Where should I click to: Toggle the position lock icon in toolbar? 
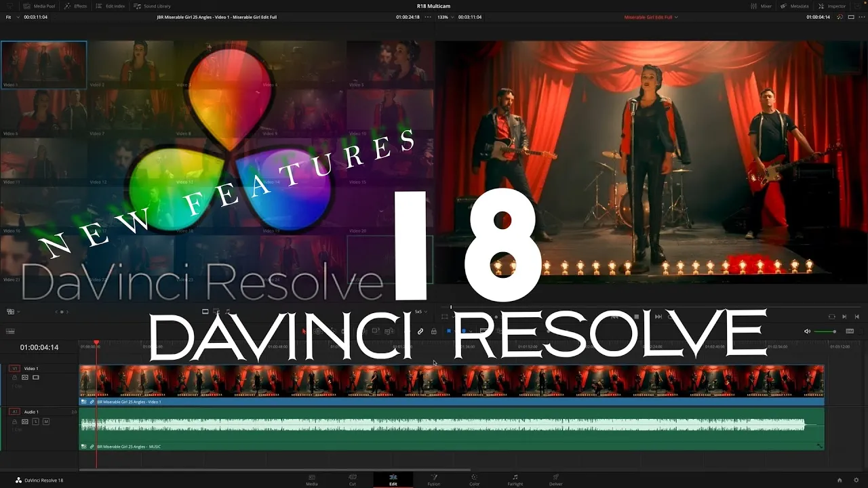click(x=434, y=331)
